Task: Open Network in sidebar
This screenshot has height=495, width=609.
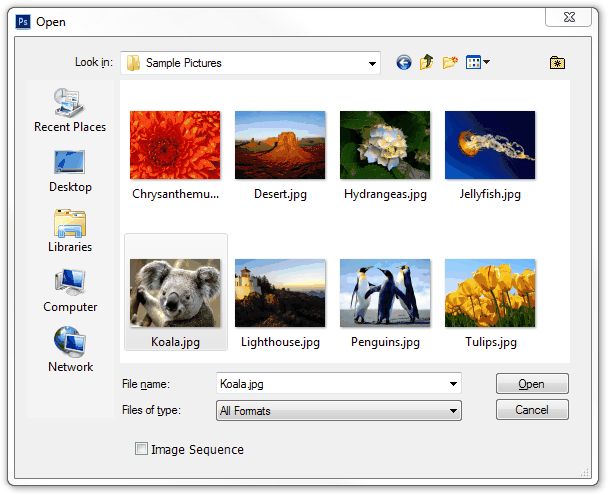Action: [x=70, y=350]
